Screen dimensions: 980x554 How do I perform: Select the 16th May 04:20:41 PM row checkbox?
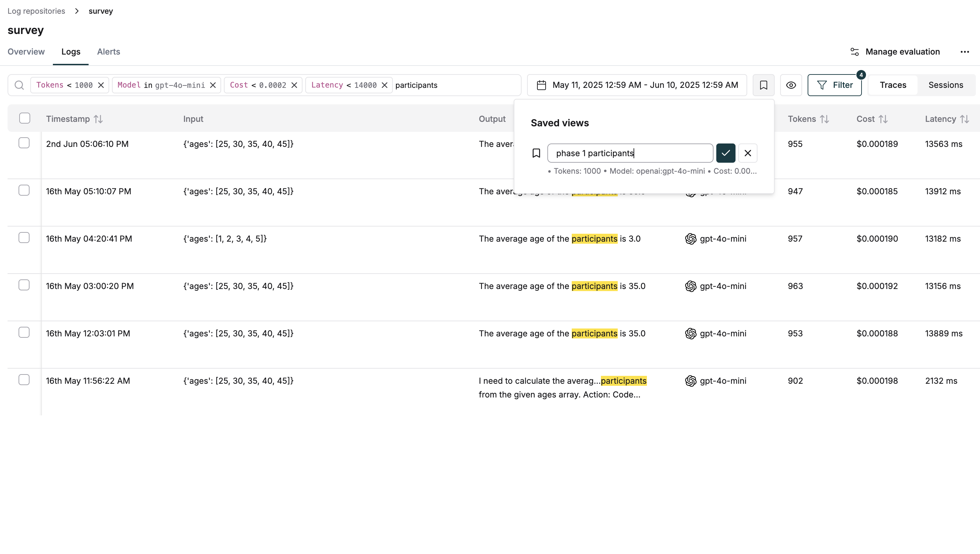pyautogui.click(x=24, y=238)
